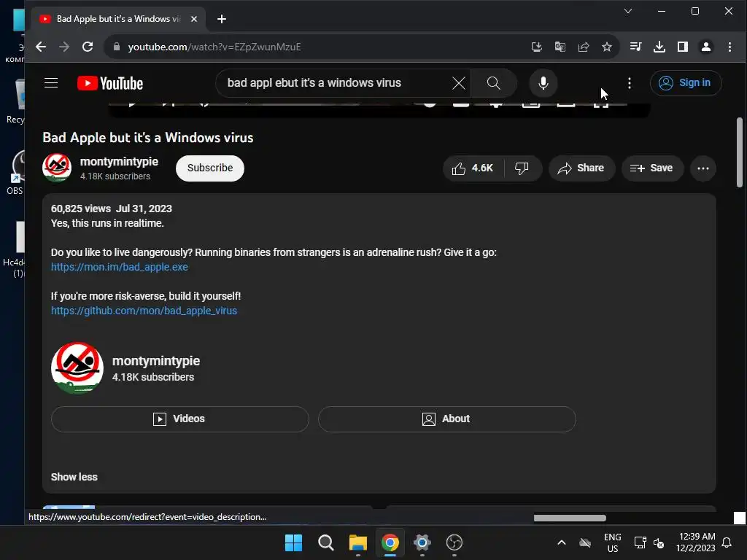Viewport: 747px width, 560px height.
Task: Click the 60,825 views text
Action: (x=80, y=209)
